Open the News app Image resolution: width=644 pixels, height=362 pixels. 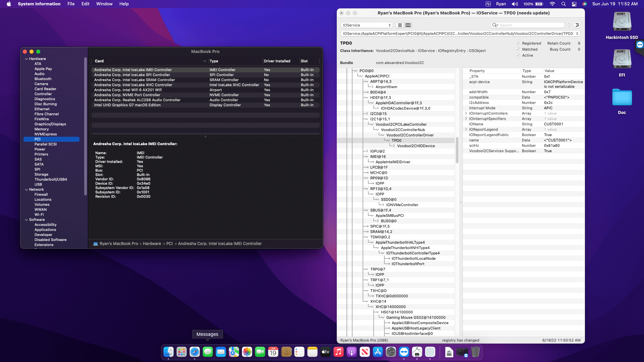pos(365,352)
